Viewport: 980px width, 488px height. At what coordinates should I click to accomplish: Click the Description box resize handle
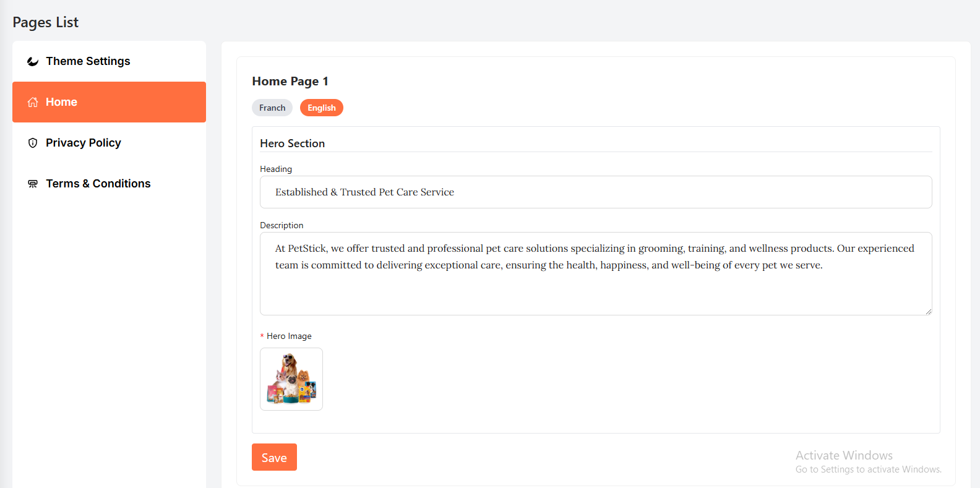tap(928, 311)
